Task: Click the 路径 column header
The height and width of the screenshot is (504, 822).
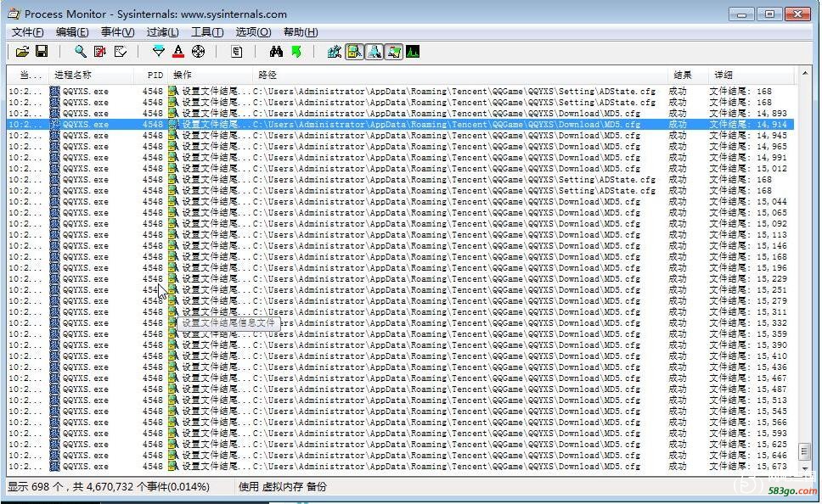Action: coord(460,75)
